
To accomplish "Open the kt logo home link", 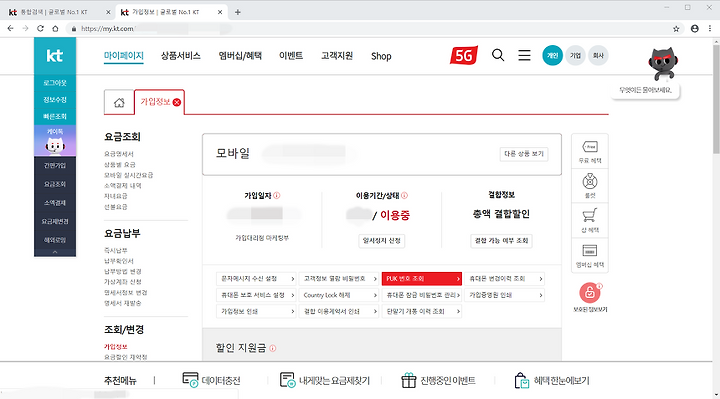I will coord(55,56).
